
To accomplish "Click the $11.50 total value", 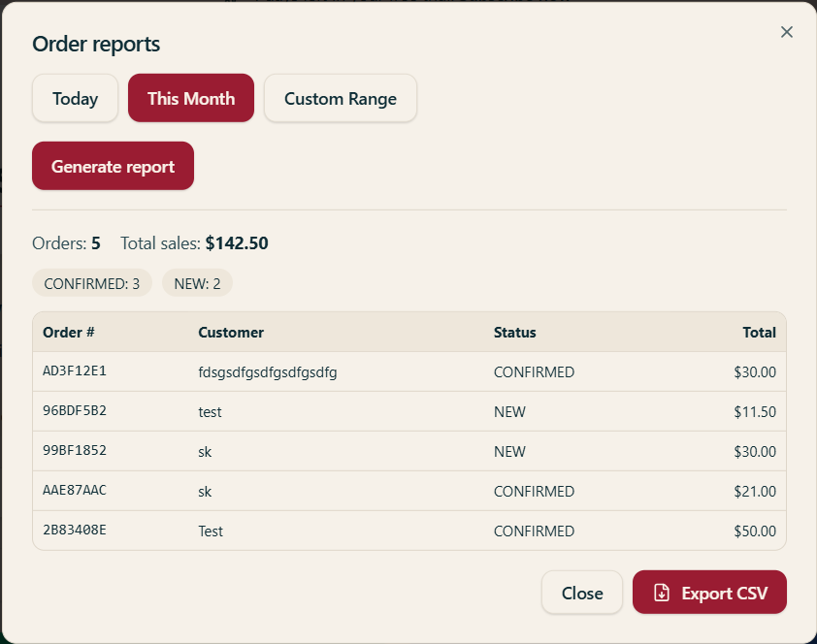I will click(755, 412).
